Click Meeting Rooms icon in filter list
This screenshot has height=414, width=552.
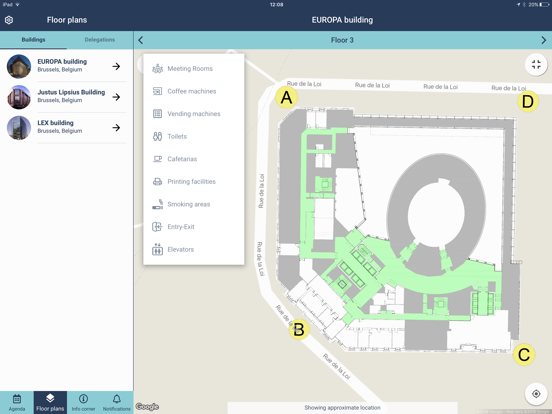(157, 69)
